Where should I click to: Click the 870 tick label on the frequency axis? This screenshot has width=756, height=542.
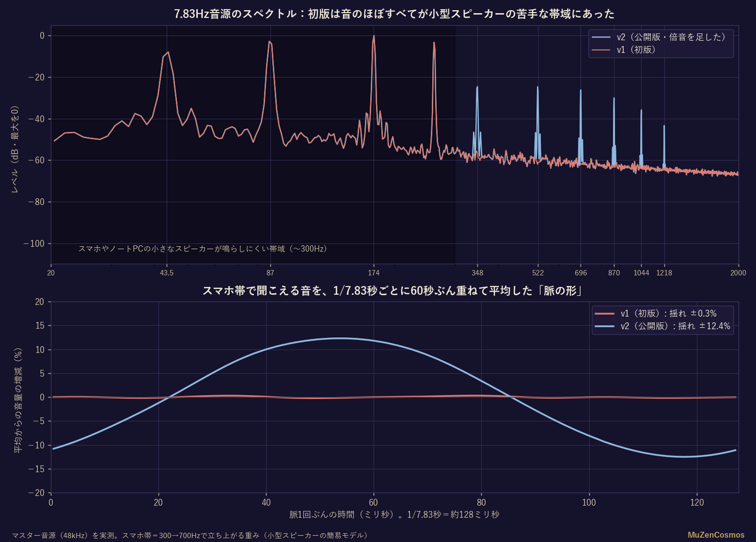point(614,273)
